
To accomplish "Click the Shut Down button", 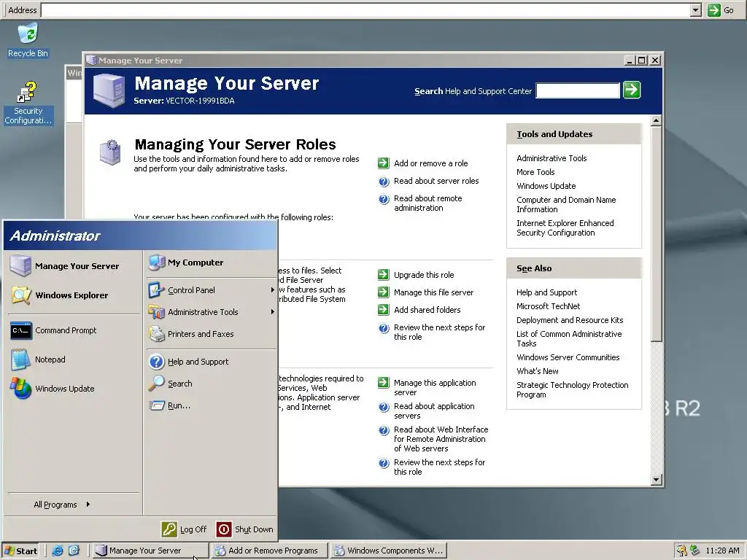I will point(245,529).
